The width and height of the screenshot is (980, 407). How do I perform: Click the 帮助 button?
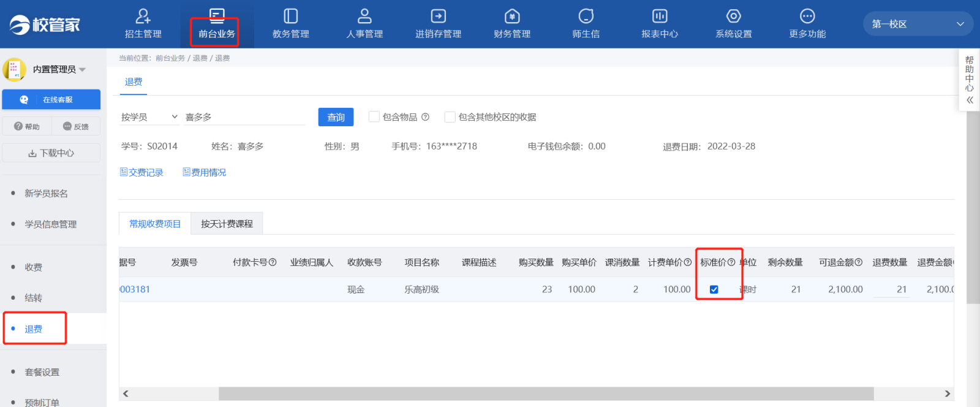pyautogui.click(x=27, y=126)
